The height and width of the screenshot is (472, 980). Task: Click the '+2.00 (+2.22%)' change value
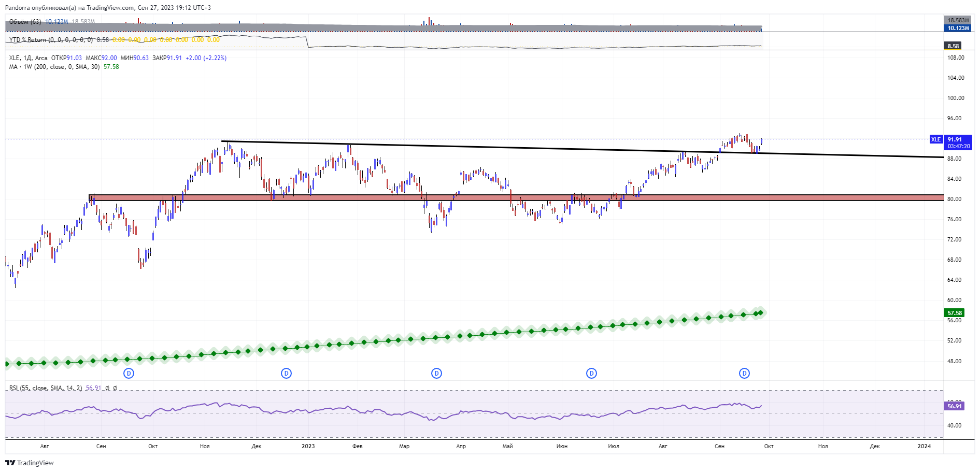(x=206, y=58)
